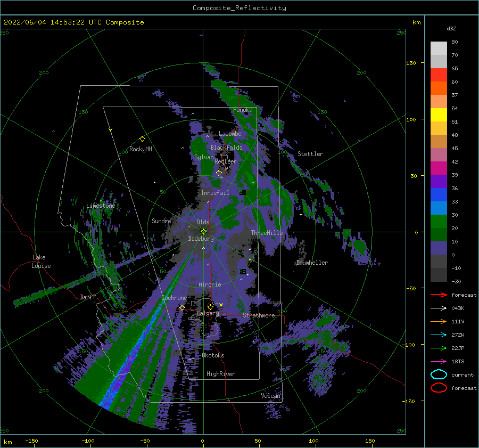Click the magenta 18TS arrow icon
Image resolution: width=479 pixels, height=448 pixels.
pyautogui.click(x=439, y=362)
